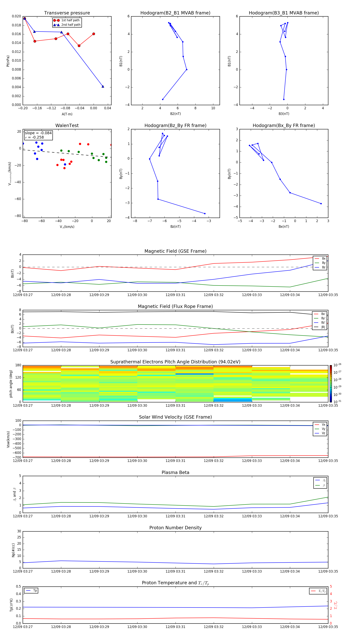Image resolution: width=351 pixels, height=644 pixels.
Task: Click the βp legend entry in Plasma Beta
Action: 320,480
